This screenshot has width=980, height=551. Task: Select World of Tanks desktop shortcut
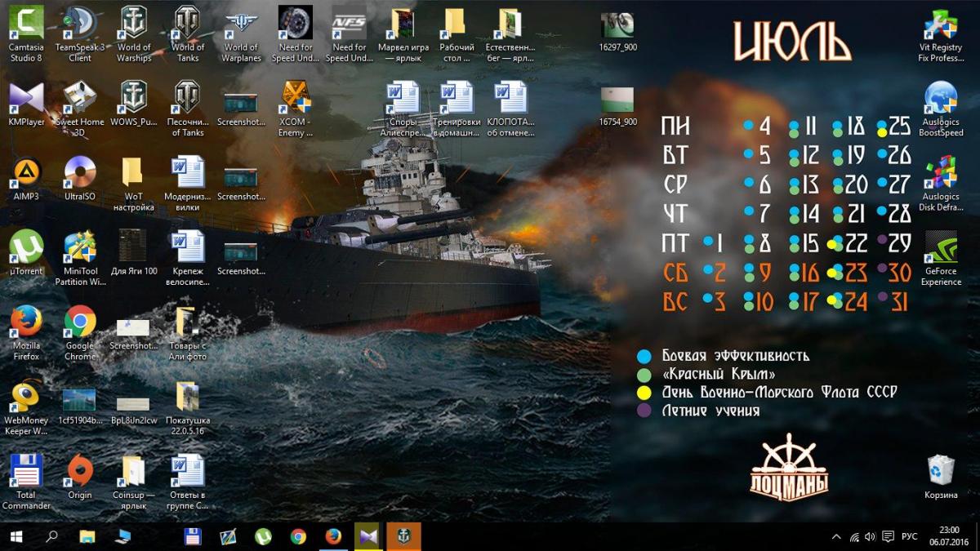(x=188, y=34)
